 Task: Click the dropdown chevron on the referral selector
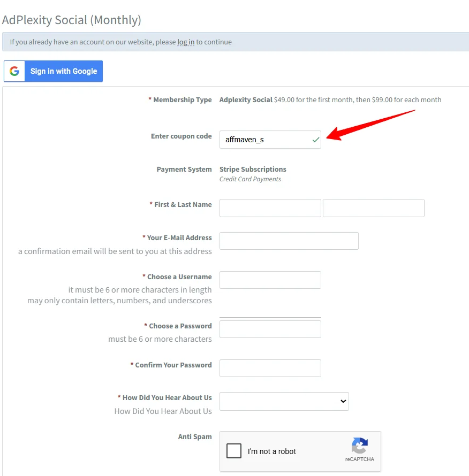pos(342,401)
